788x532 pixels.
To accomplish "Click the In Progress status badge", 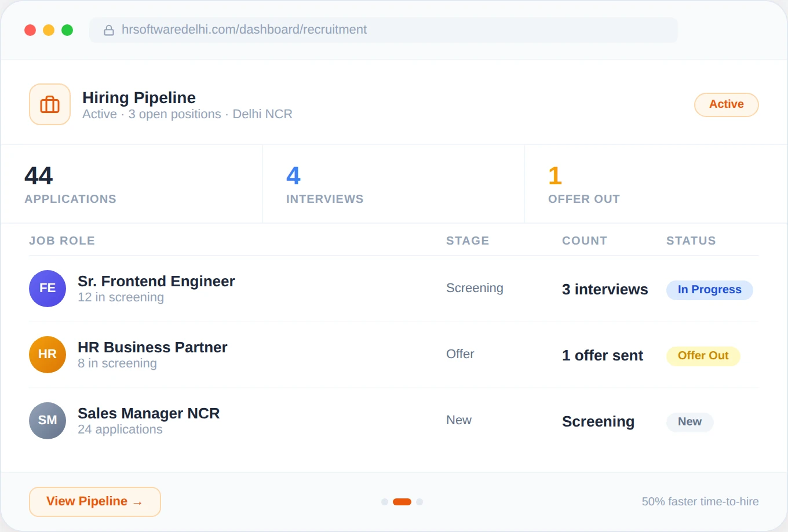I will coord(709,290).
